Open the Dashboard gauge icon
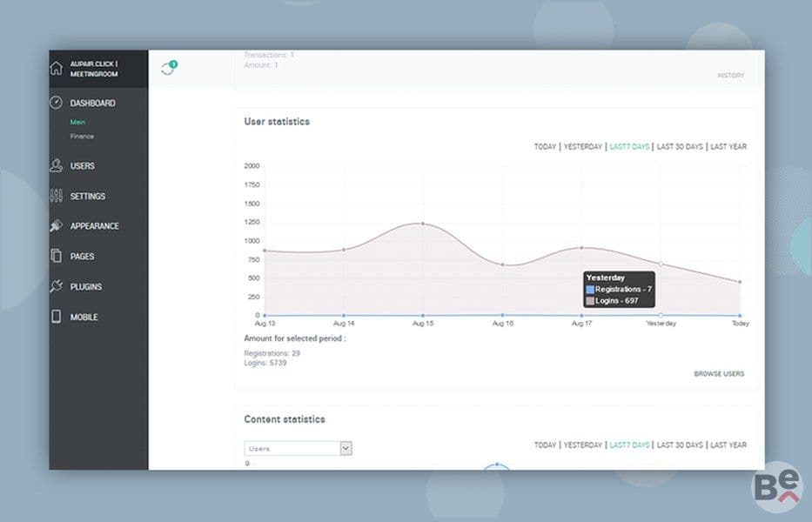This screenshot has height=522, width=812. tap(56, 103)
